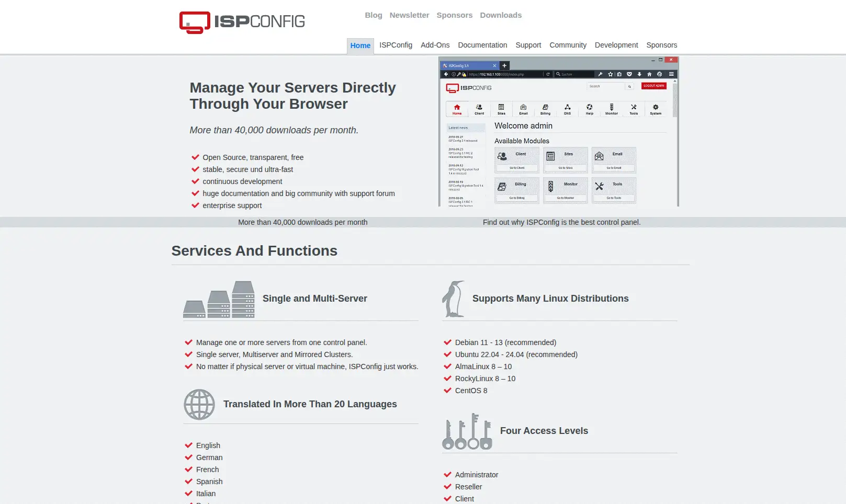Screen dimensions: 846x504
Task: Click the 'Supports Many Linux Distributions' heading
Action: click(x=550, y=299)
